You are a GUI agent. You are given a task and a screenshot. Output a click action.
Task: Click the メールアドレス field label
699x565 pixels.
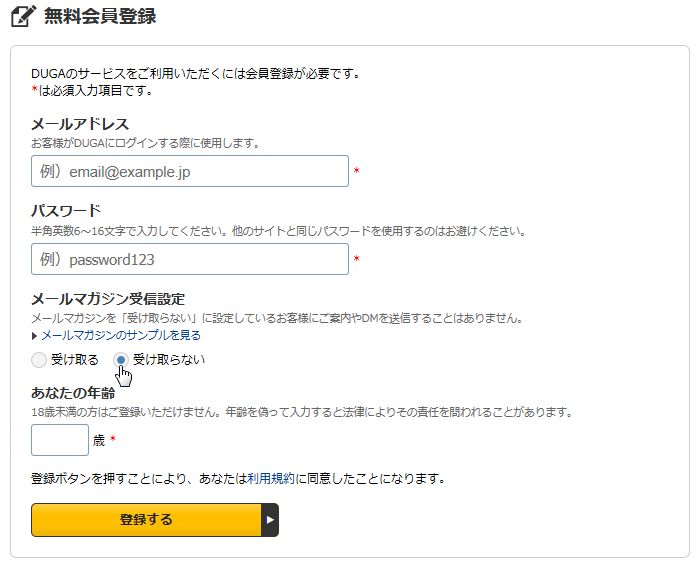click(80, 124)
